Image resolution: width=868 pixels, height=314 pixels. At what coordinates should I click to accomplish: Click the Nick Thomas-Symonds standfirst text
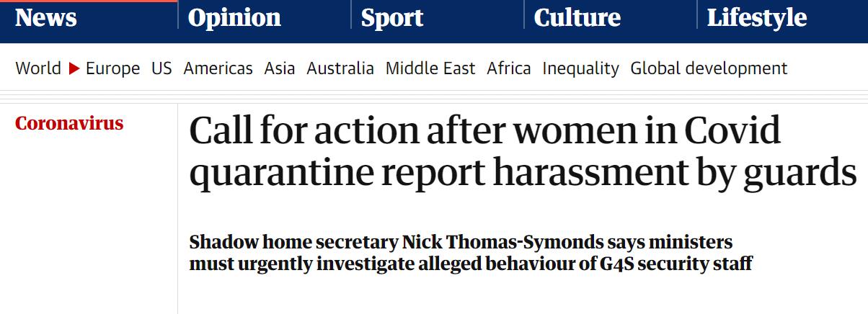(471, 253)
